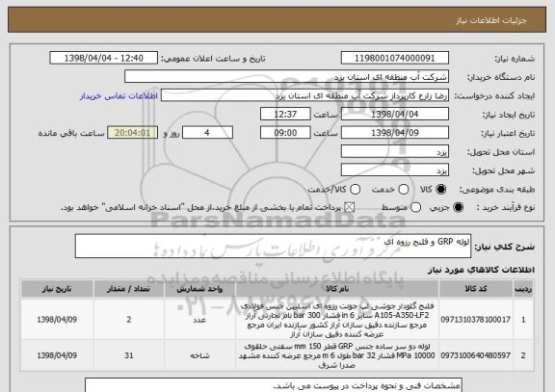Click the announcement date field 1398/04/04 - 12:40

(x=104, y=58)
